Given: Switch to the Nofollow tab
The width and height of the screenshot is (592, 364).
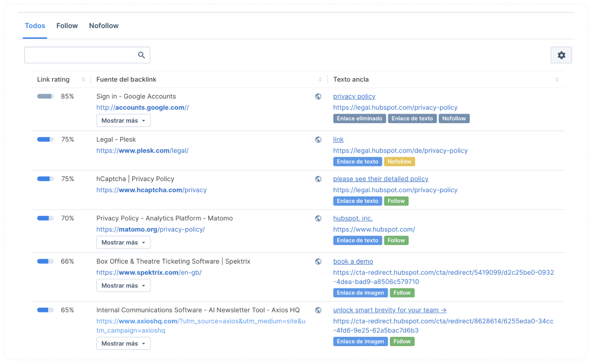Looking at the screenshot, I should (104, 26).
